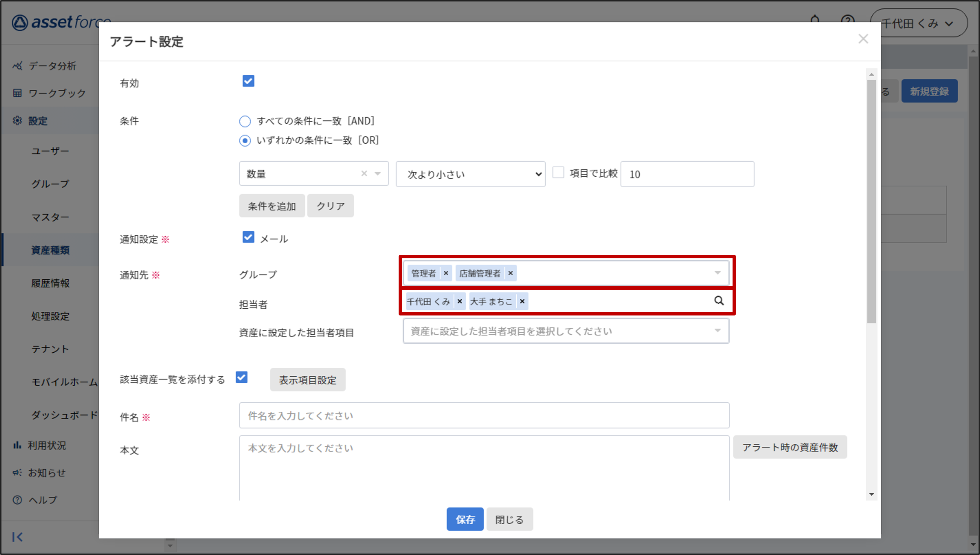
Task: Select すべての条件に一致 [AND] radio
Action: (x=245, y=121)
